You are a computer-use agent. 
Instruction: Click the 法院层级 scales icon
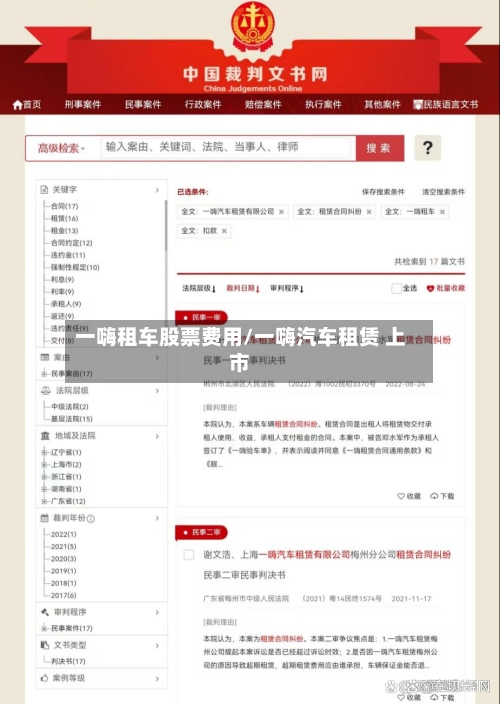(46, 391)
